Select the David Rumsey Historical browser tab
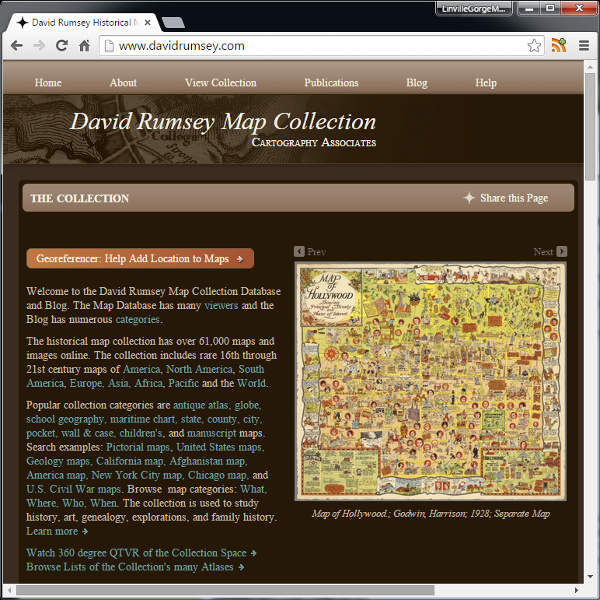This screenshot has height=600, width=600. click(82, 23)
